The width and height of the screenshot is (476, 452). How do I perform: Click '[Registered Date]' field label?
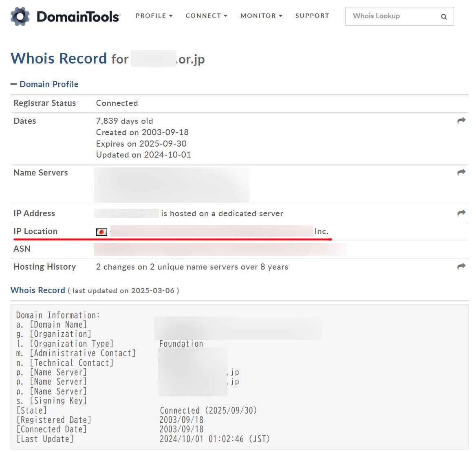point(54,420)
